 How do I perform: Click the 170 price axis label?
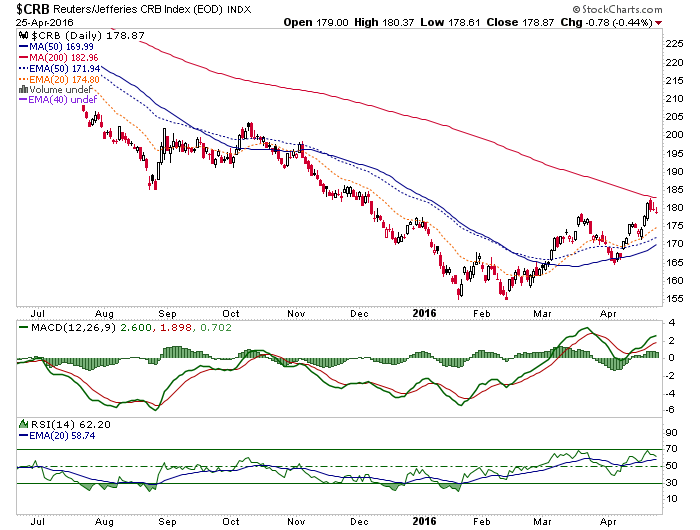[674, 244]
